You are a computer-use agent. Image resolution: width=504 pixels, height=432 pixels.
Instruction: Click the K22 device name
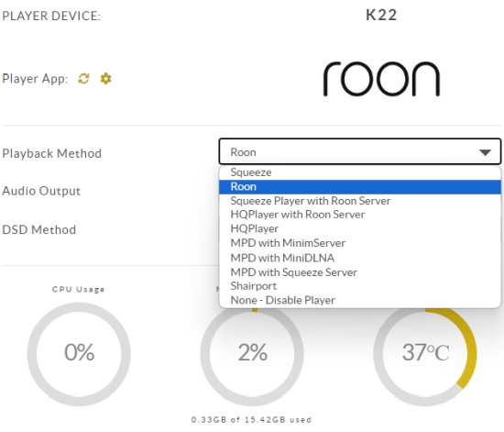[x=381, y=15]
